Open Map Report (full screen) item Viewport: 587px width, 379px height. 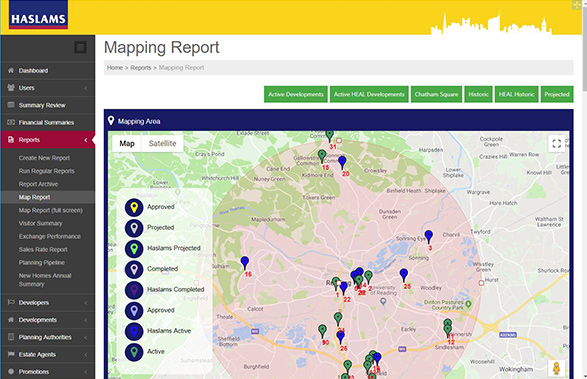pyautogui.click(x=51, y=210)
